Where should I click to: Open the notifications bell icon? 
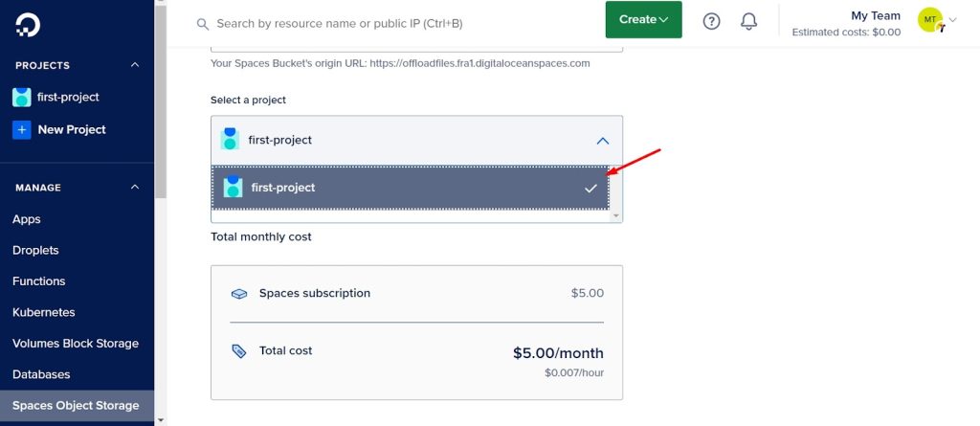click(748, 21)
